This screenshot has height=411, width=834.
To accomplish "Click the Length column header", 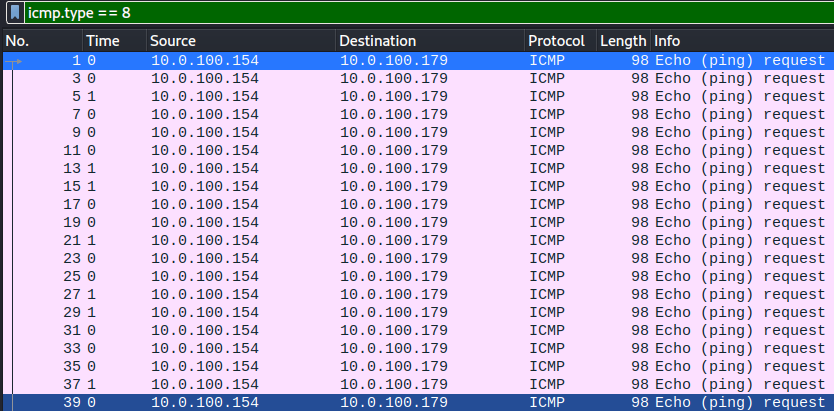I will point(623,41).
